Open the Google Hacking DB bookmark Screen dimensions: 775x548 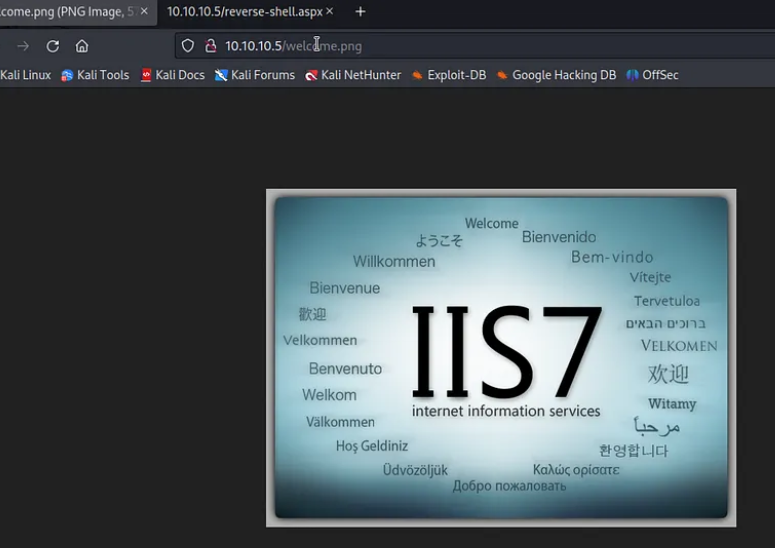[556, 75]
